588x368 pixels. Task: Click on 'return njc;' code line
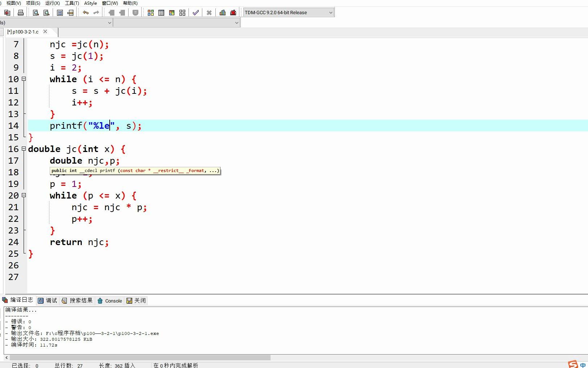pyautogui.click(x=79, y=242)
